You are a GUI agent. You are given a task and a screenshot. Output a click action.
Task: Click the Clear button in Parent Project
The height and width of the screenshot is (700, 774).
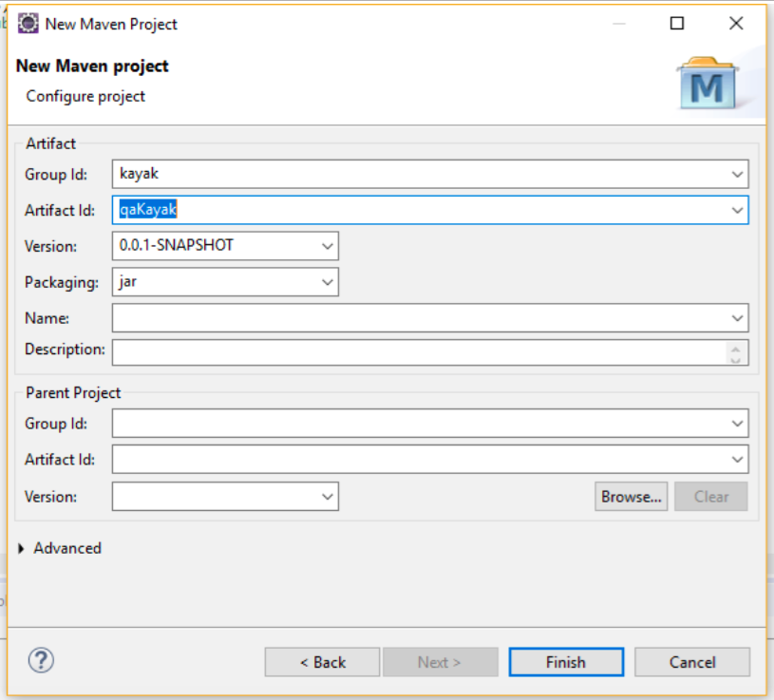tap(711, 497)
